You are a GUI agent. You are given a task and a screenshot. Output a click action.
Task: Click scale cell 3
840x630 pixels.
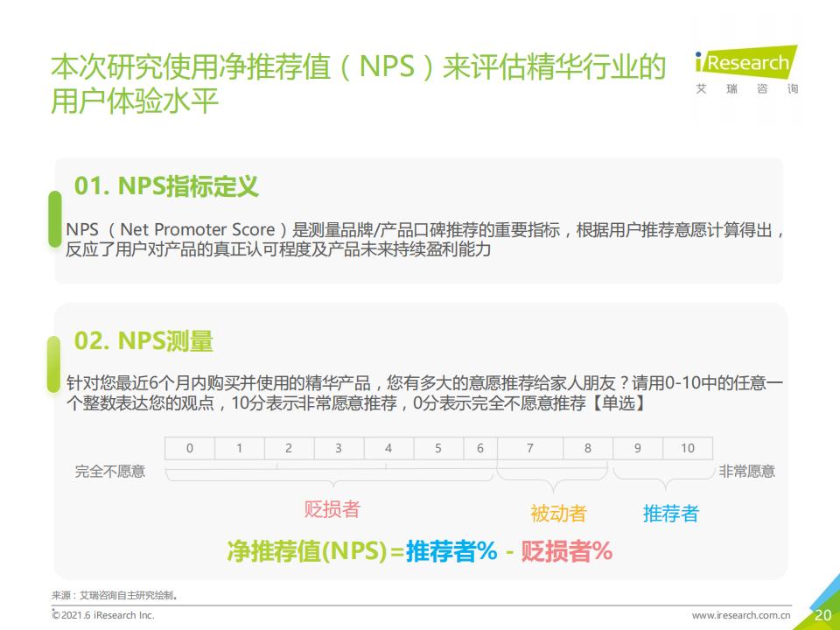[x=339, y=448]
